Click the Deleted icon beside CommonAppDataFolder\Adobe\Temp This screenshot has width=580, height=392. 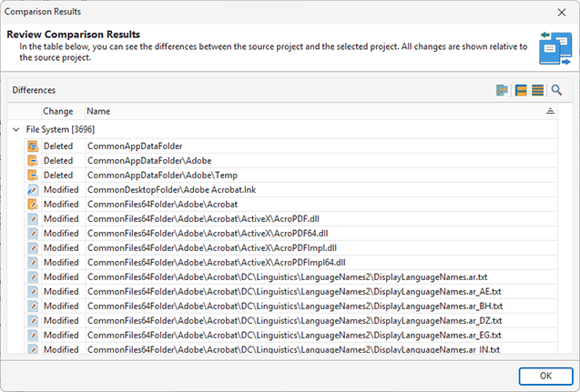tap(33, 175)
